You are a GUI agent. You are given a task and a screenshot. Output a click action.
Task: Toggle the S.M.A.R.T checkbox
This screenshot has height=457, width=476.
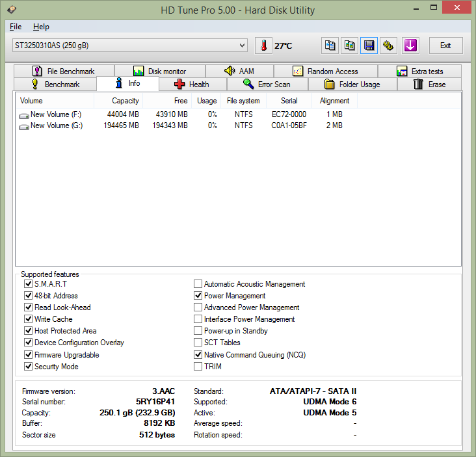28,283
